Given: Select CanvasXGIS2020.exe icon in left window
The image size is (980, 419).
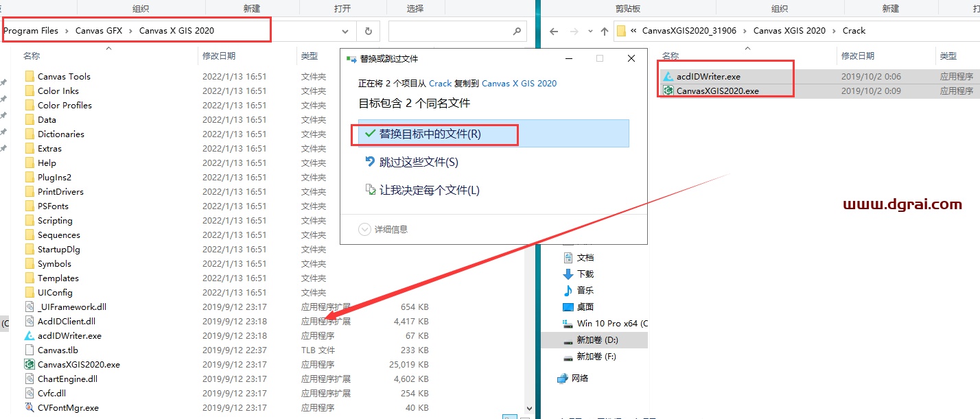Looking at the screenshot, I should (30, 364).
